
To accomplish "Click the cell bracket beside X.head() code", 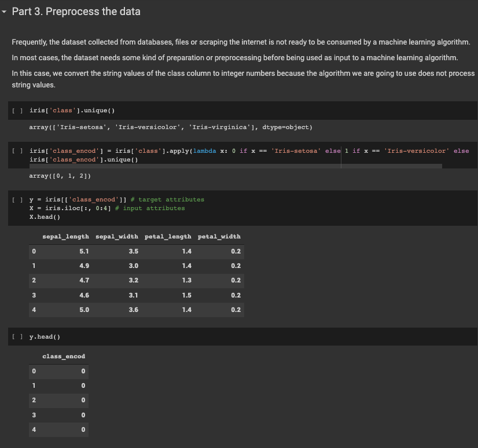I will click(x=17, y=200).
